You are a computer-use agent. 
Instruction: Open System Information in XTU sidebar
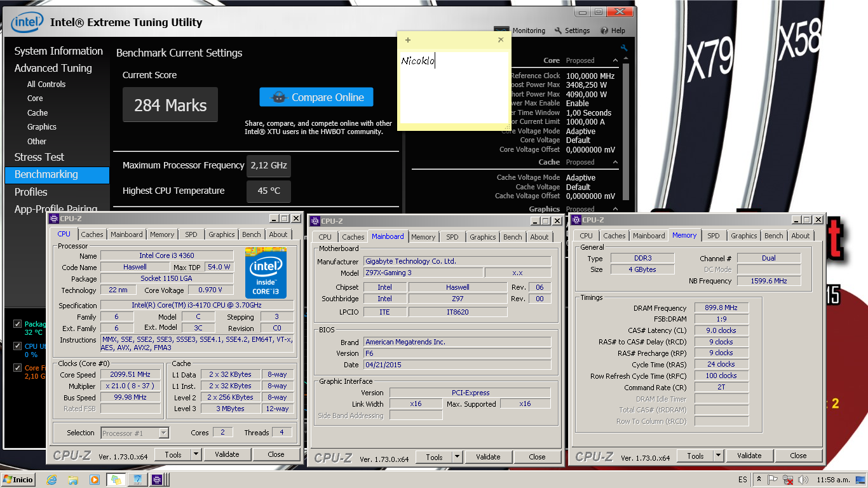[58, 51]
